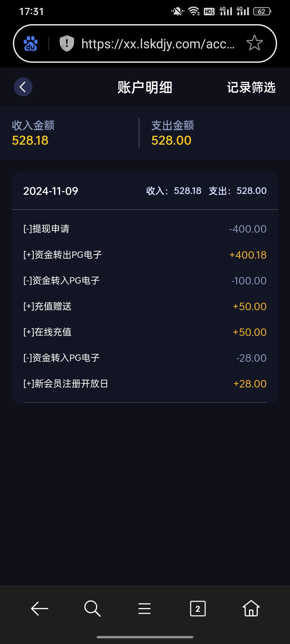
Task: Open the browser search magnifier icon
Action: (92, 608)
